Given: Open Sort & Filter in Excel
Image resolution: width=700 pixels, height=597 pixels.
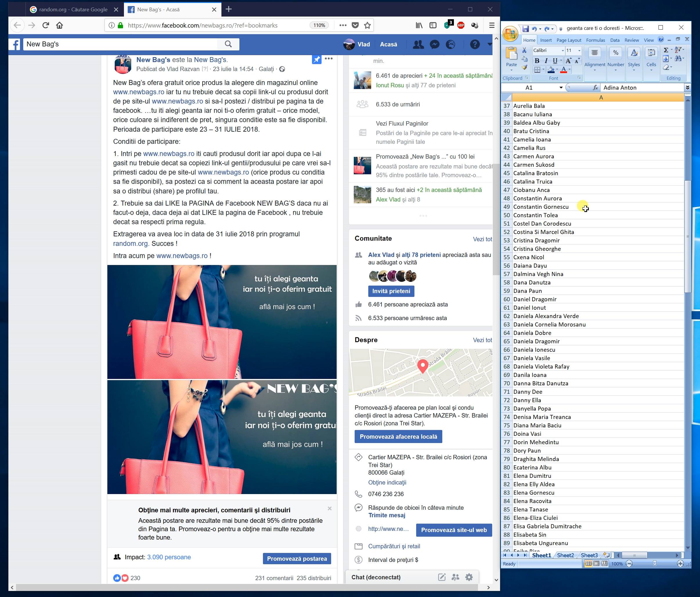Looking at the screenshot, I should point(678,50).
